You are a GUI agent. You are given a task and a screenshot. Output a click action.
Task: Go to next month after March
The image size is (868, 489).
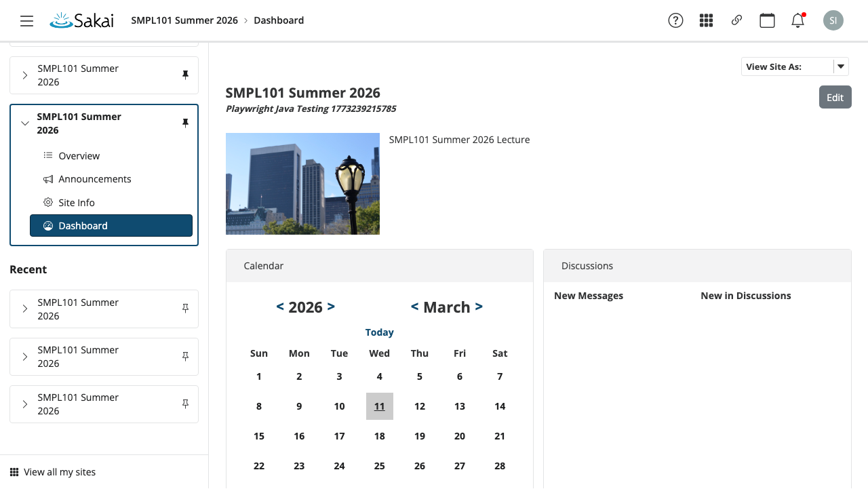pyautogui.click(x=479, y=307)
